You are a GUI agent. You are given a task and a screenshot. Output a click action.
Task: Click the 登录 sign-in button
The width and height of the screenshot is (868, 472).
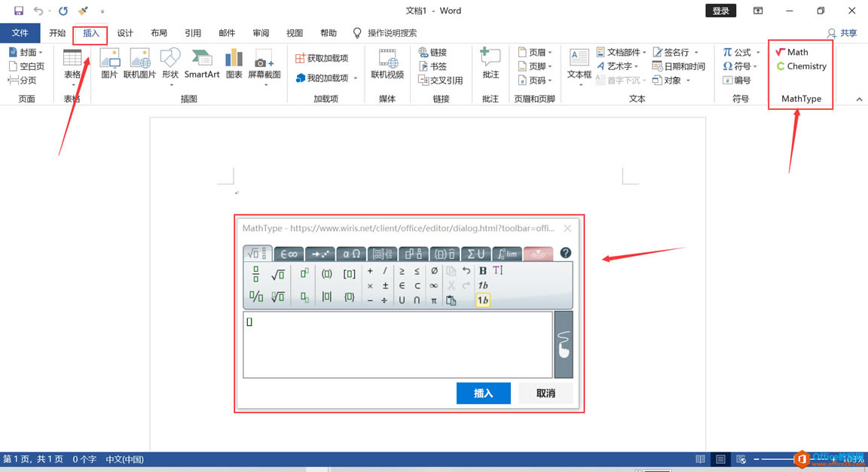pos(721,11)
